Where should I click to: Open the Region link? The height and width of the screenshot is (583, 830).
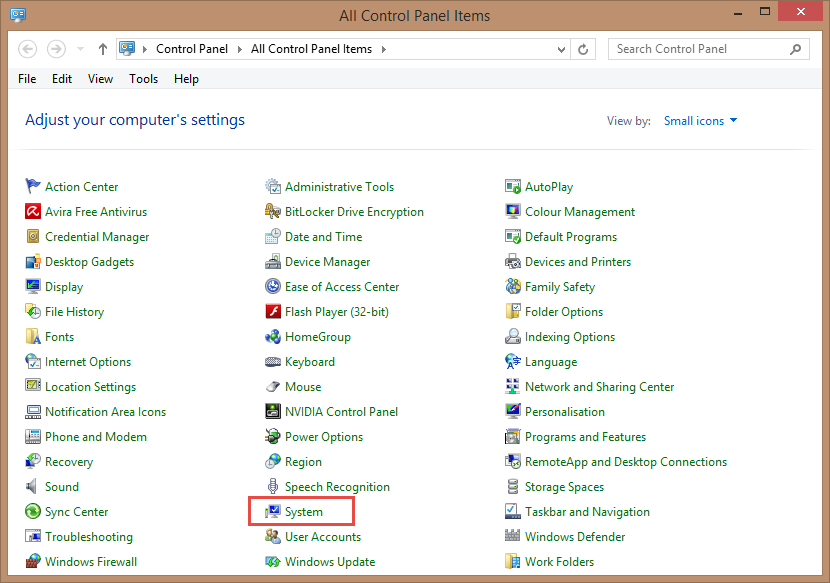point(303,462)
